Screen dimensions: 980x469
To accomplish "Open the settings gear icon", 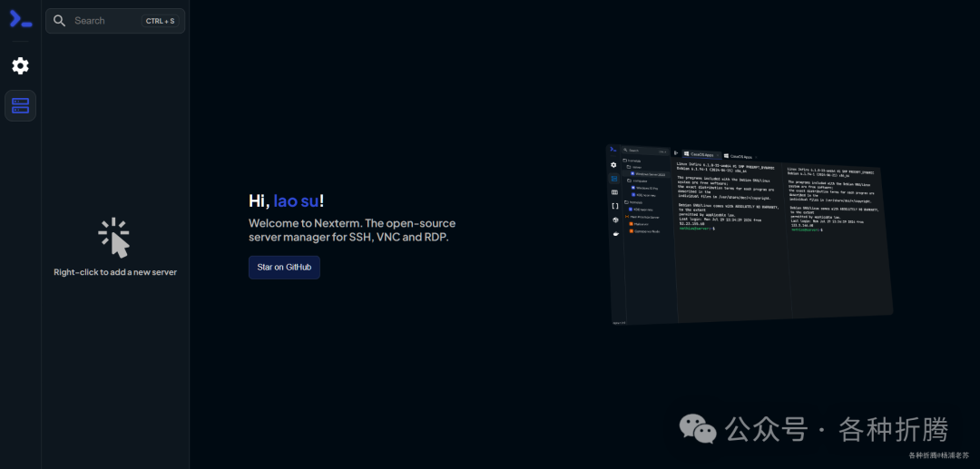I will click(21, 65).
